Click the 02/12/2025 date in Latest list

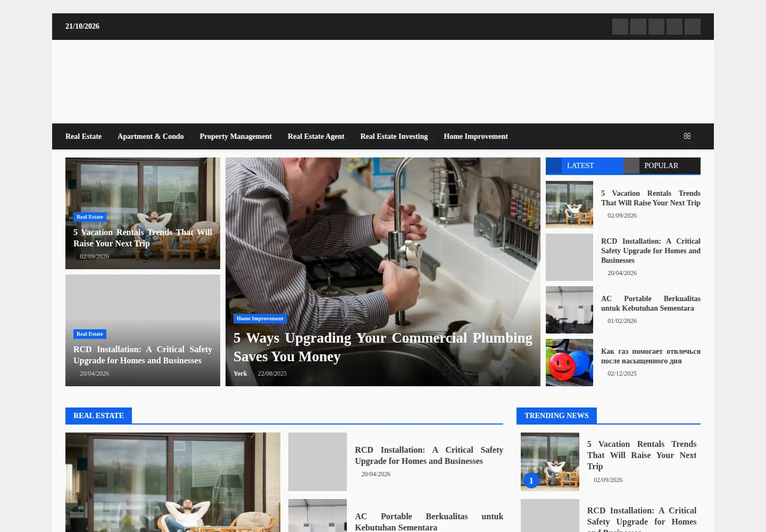click(x=622, y=373)
